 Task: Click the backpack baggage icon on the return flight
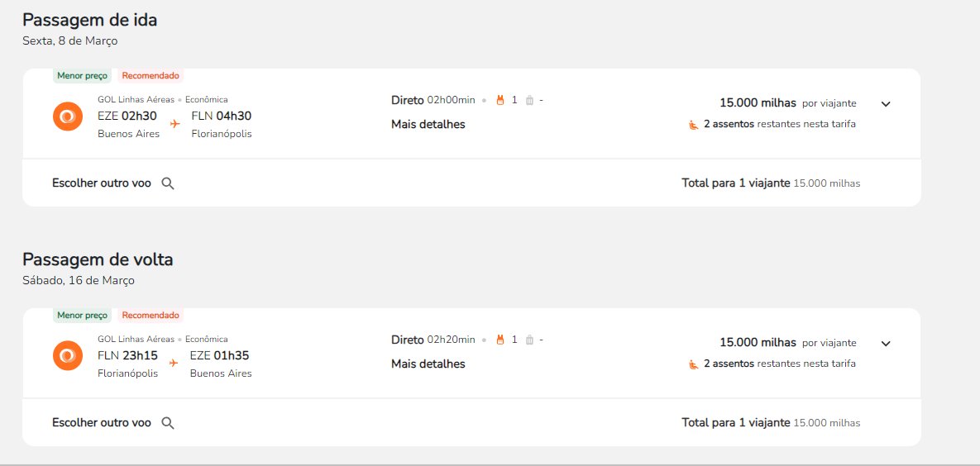tap(500, 340)
